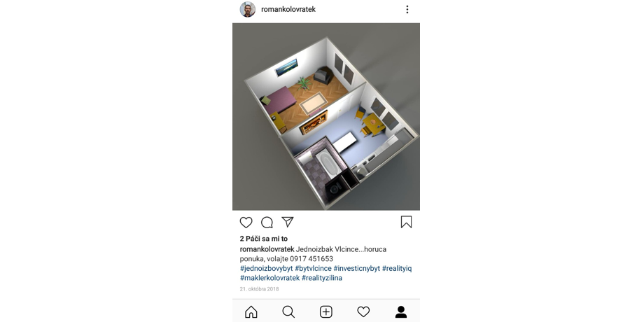This screenshot has width=644, height=322.
Task: Share the post via paper plane icon
Action: 288,222
